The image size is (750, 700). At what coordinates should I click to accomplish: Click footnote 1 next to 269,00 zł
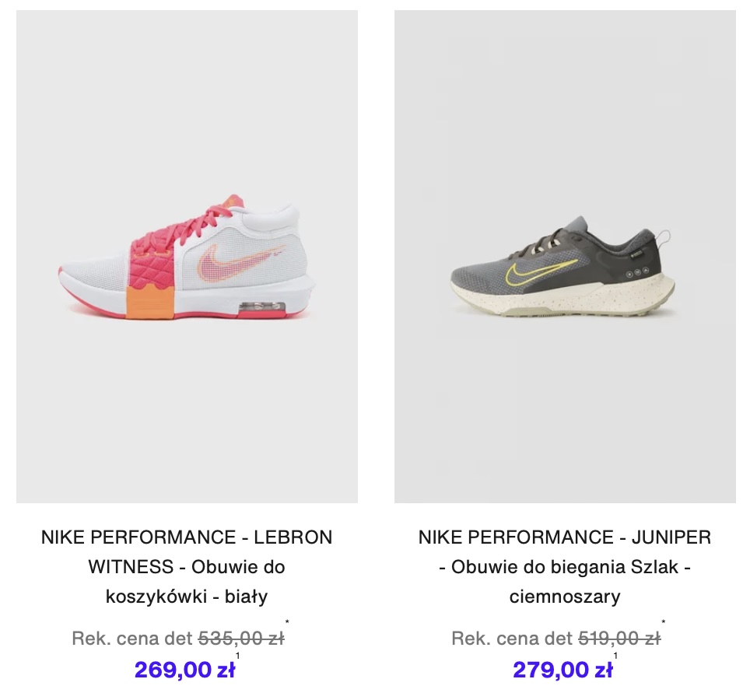238,656
